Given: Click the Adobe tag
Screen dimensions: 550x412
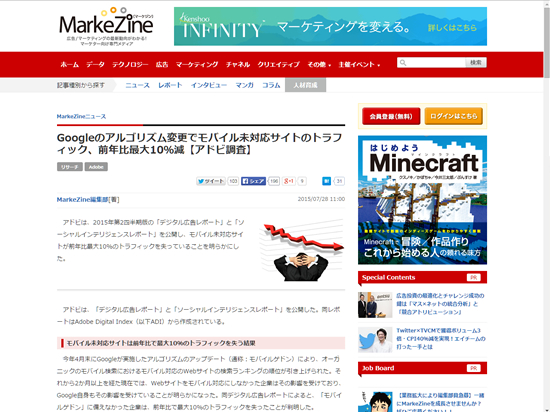Looking at the screenshot, I should (x=96, y=167).
